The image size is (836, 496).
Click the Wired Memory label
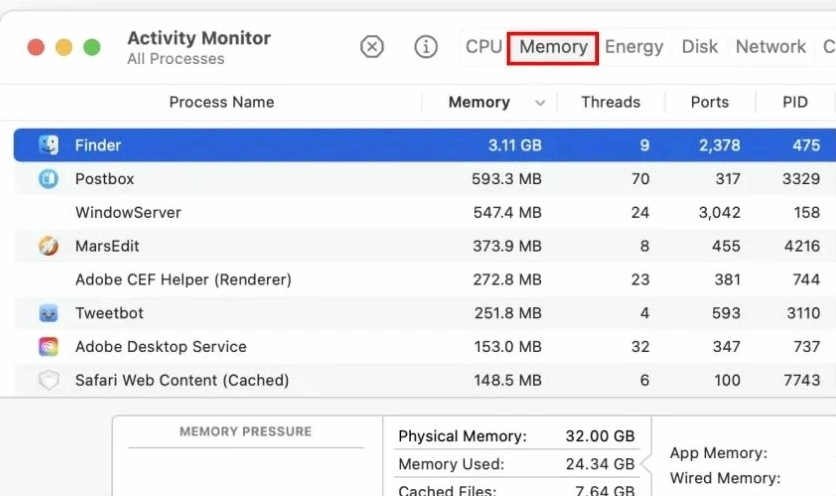[725, 478]
